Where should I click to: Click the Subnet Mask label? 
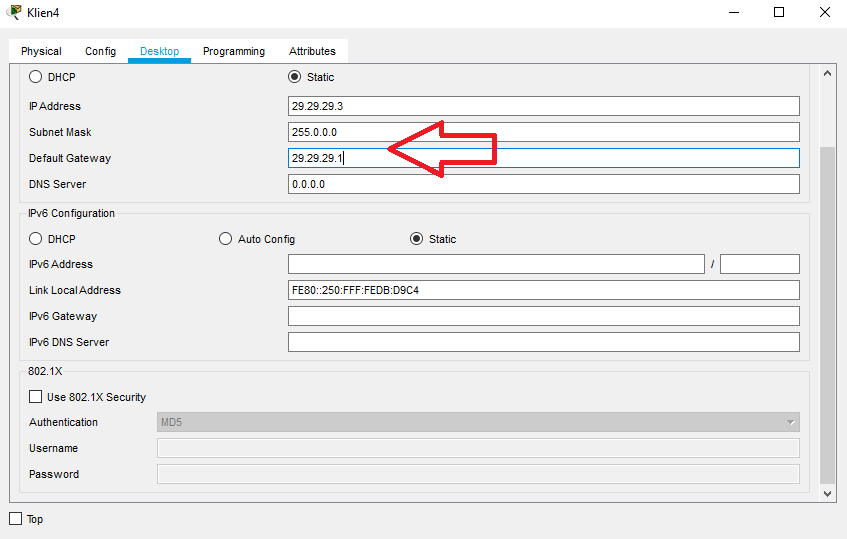[x=60, y=132]
